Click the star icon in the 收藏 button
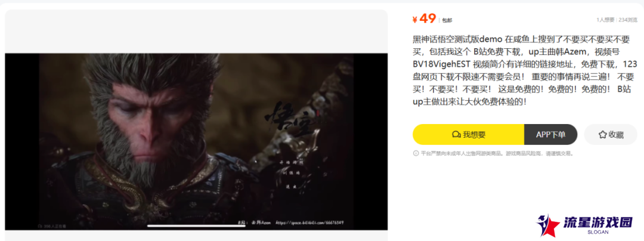This screenshot has width=644, height=241. pyautogui.click(x=602, y=135)
